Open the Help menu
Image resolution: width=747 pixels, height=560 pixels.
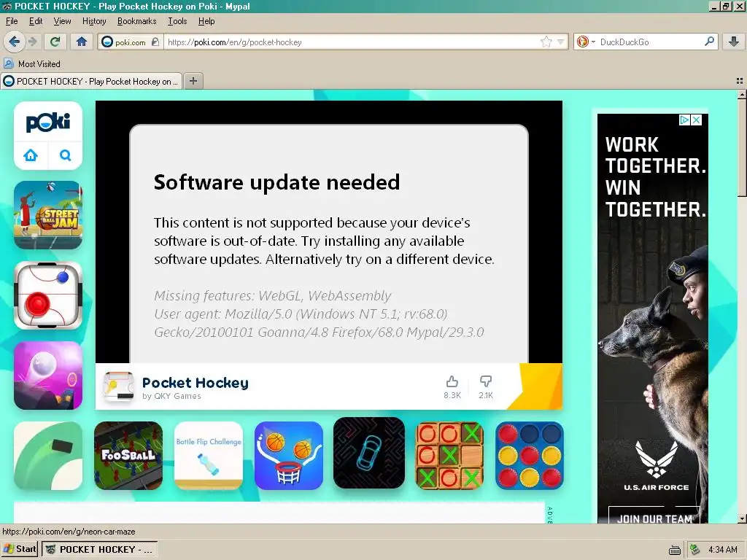206,21
